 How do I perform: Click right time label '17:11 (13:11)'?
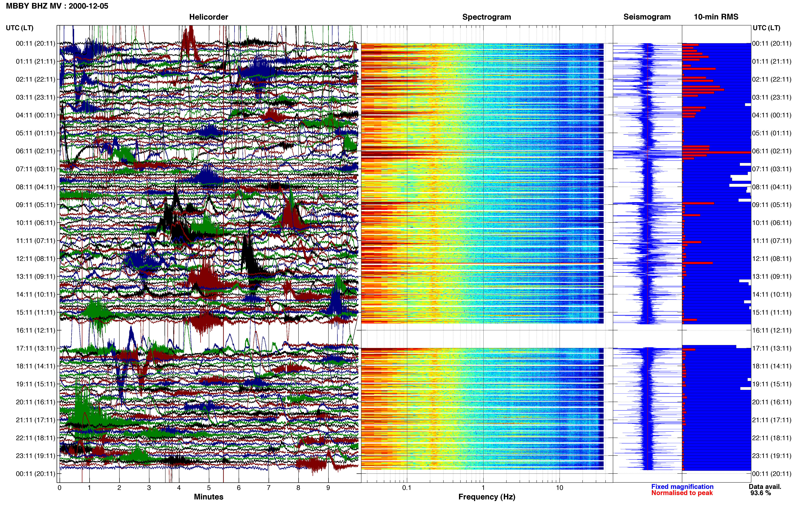(x=772, y=348)
